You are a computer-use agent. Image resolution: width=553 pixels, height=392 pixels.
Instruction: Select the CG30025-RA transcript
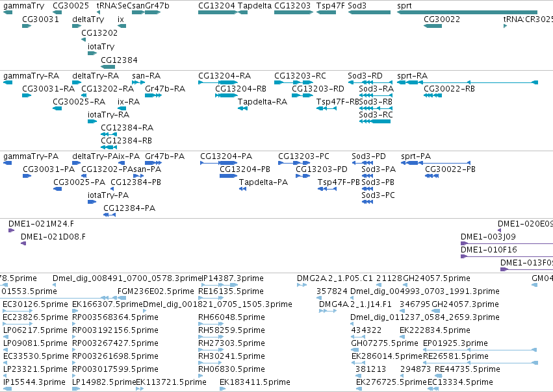(x=57, y=108)
